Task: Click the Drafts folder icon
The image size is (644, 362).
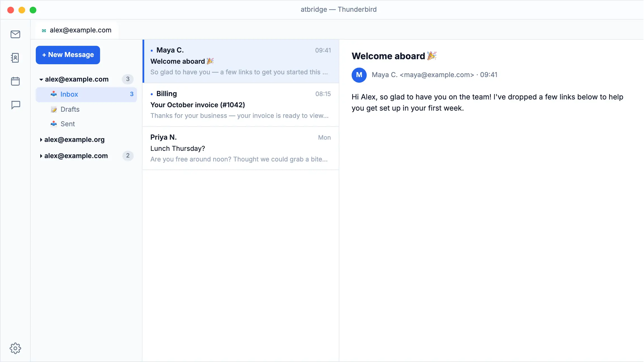Action: (x=54, y=109)
